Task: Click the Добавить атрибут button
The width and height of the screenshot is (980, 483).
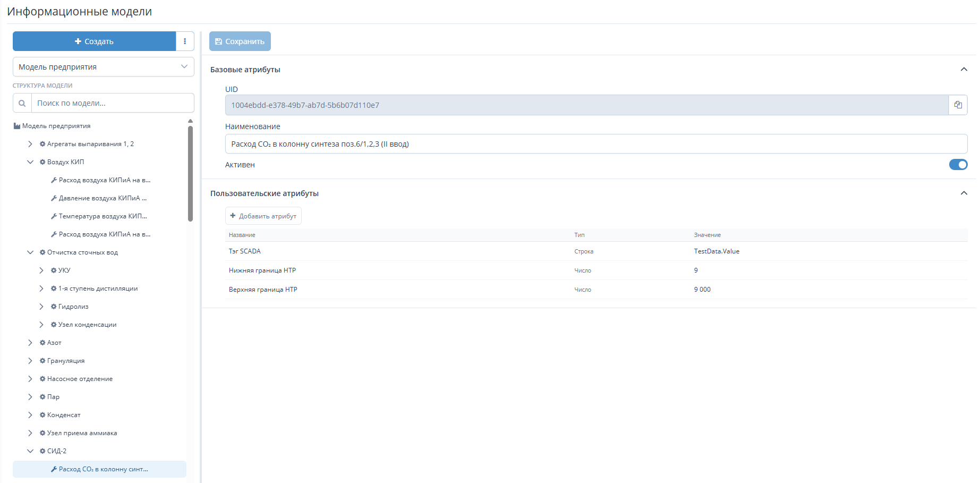Action: pos(263,216)
